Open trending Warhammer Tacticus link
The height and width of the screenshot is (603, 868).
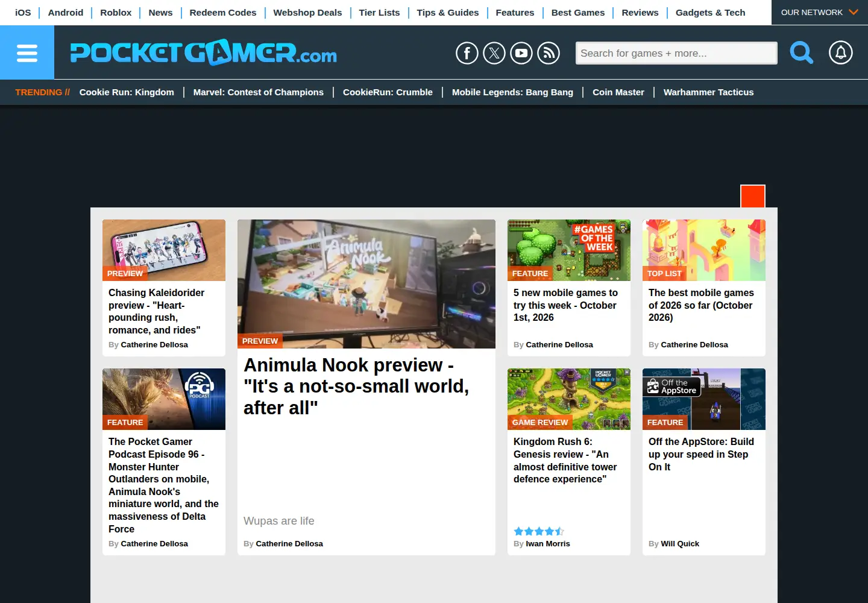pos(709,92)
